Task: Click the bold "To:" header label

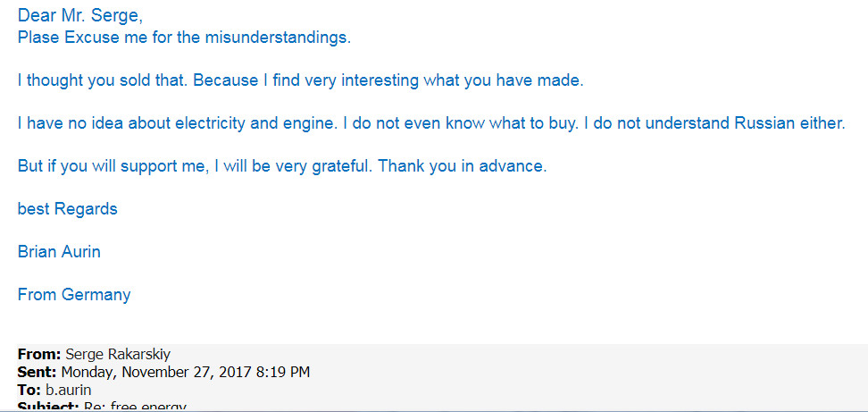Action: click(x=29, y=390)
